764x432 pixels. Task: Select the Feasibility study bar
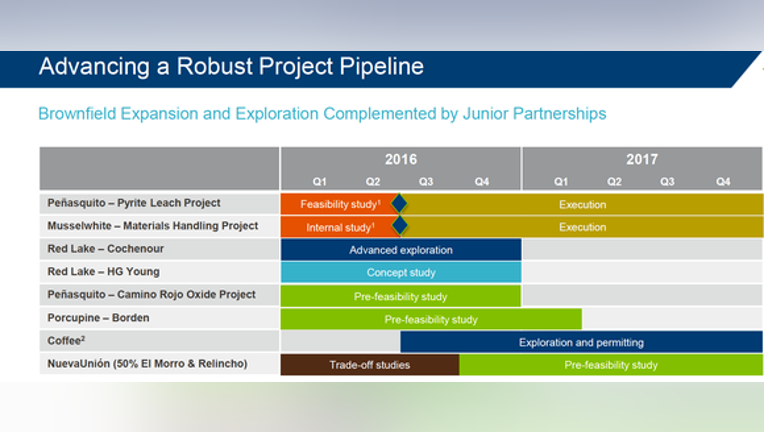(340, 204)
